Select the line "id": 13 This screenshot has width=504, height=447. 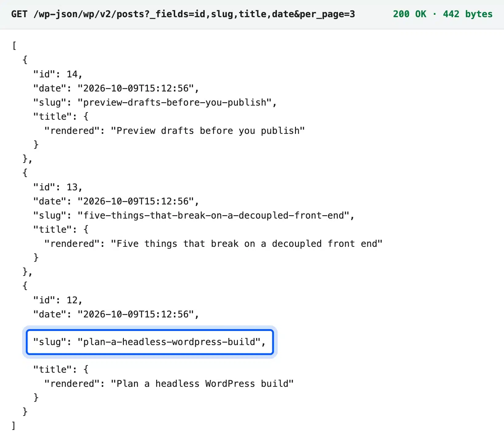[58, 187]
